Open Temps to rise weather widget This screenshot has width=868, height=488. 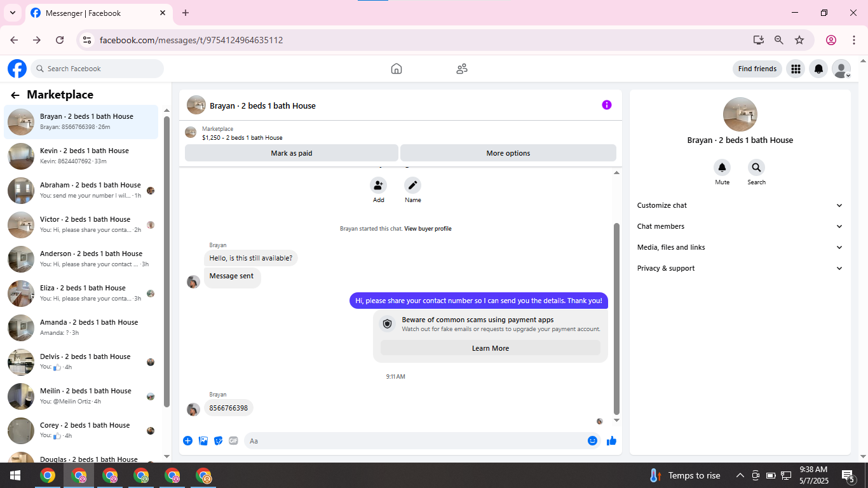[685, 475]
